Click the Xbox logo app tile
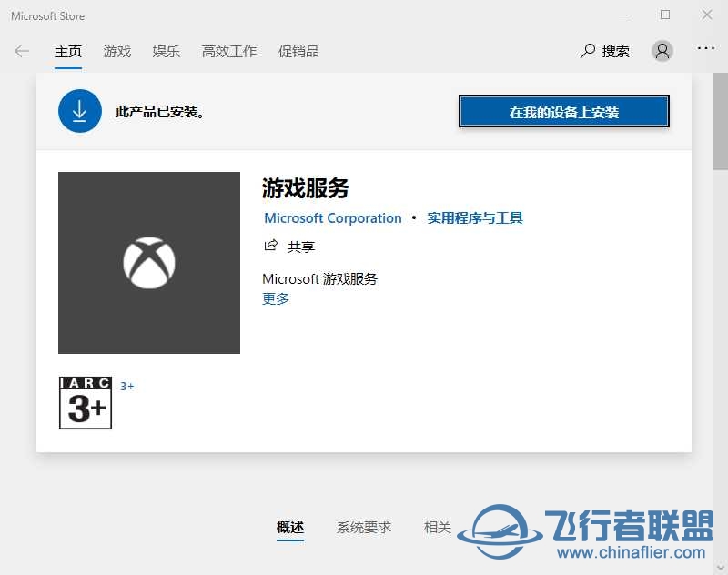Viewport: 728px width, 575px height. coord(149,263)
